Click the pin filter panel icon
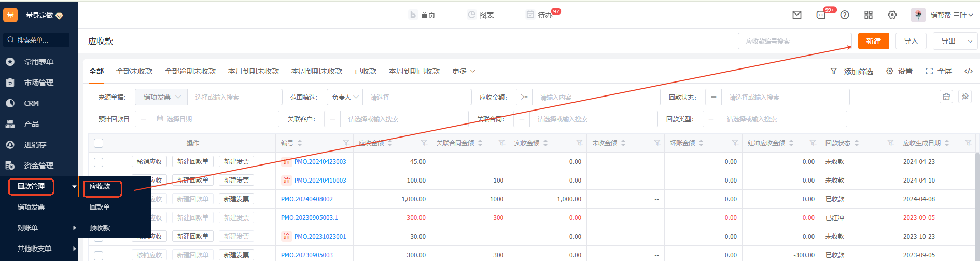The height and width of the screenshot is (261, 980). pos(965,97)
